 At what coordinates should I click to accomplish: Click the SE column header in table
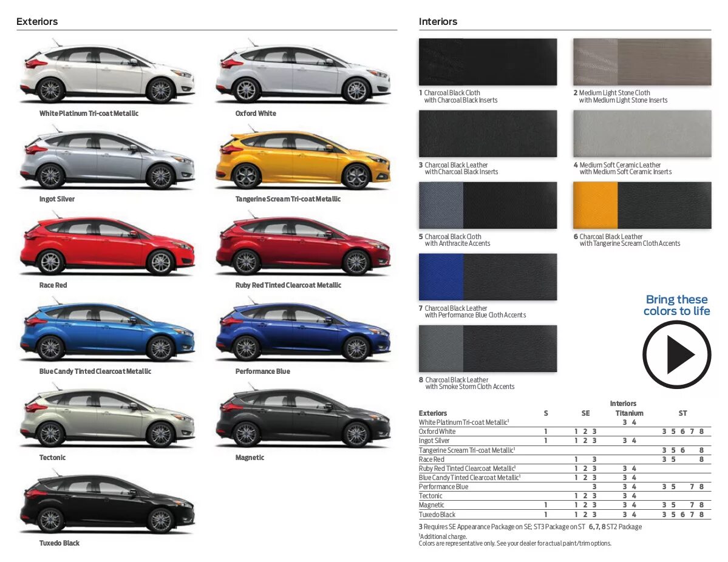585,413
